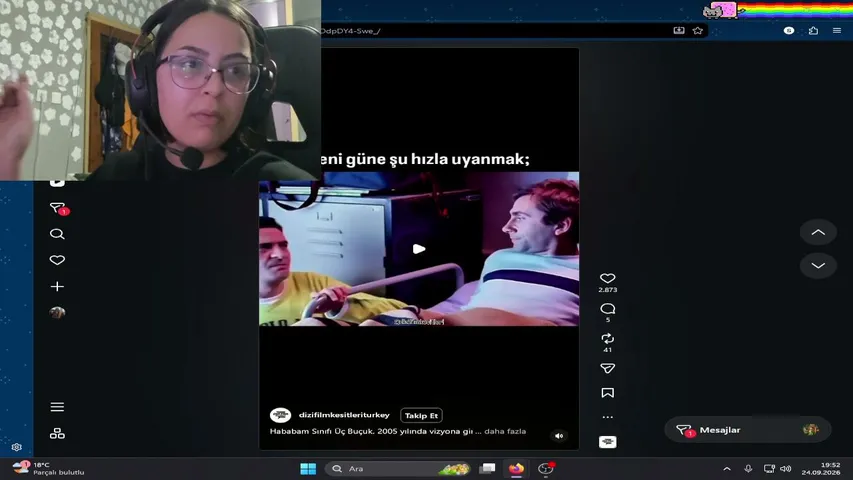Viewport: 853px width, 480px height.
Task: Click the taskbar Ara search box
Action: tap(399, 469)
